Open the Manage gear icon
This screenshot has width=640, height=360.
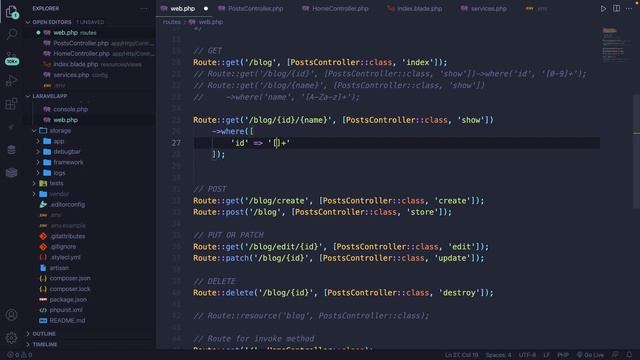(x=11, y=338)
